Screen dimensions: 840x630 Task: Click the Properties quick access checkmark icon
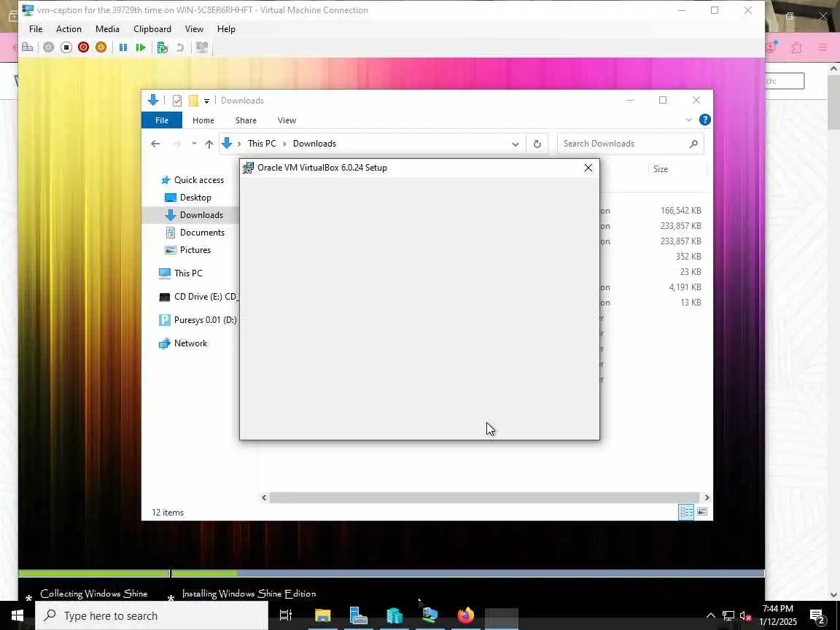click(177, 101)
